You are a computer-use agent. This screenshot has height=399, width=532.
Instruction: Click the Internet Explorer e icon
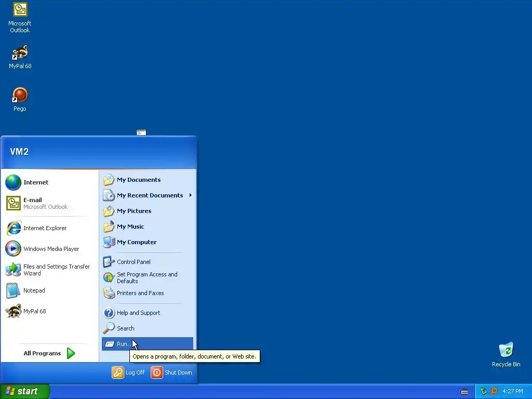point(14,228)
